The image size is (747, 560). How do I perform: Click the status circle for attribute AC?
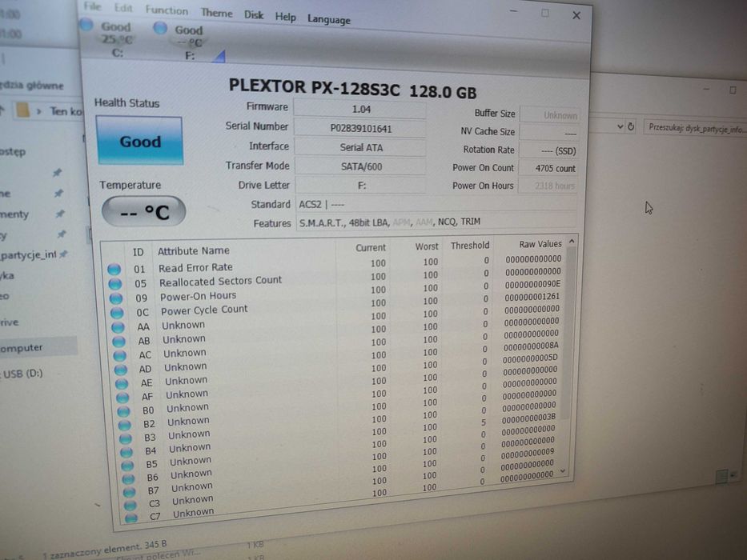pos(119,355)
